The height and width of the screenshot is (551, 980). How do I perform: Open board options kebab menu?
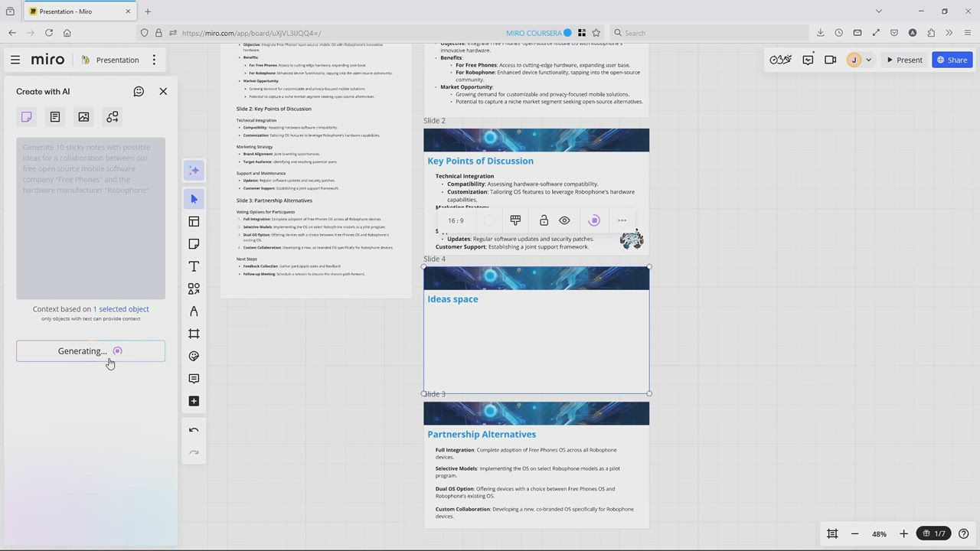coord(154,60)
